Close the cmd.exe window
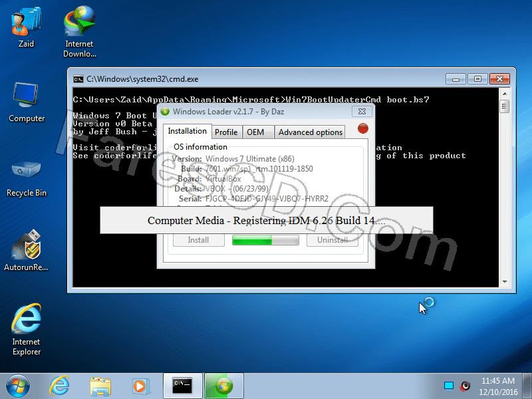This screenshot has height=399, width=532. pyautogui.click(x=499, y=79)
